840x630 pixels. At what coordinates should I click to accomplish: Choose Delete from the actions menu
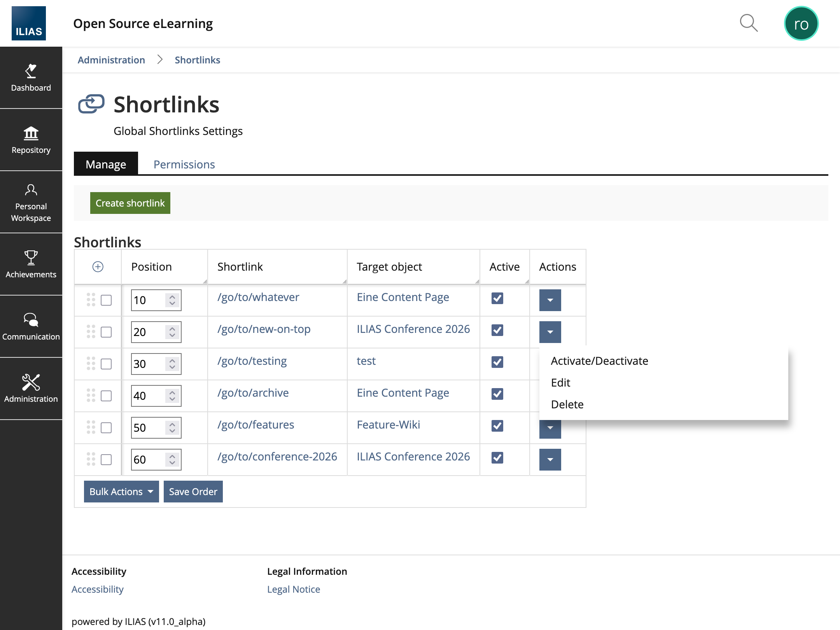tap(567, 404)
